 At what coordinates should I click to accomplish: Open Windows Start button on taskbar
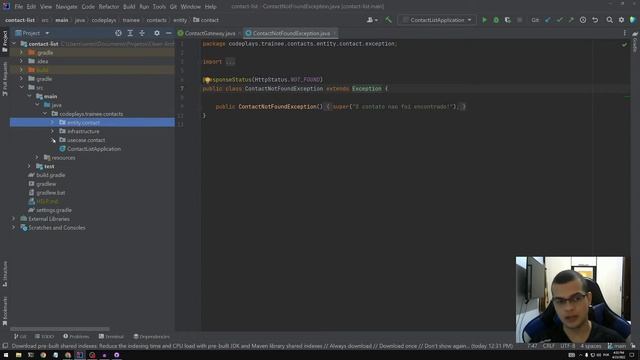coord(6,355)
